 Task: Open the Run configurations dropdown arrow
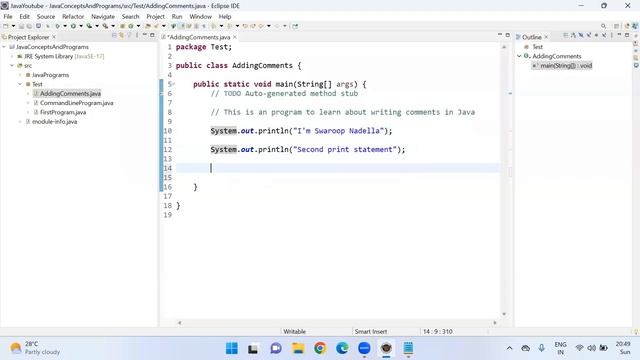coord(81,26)
